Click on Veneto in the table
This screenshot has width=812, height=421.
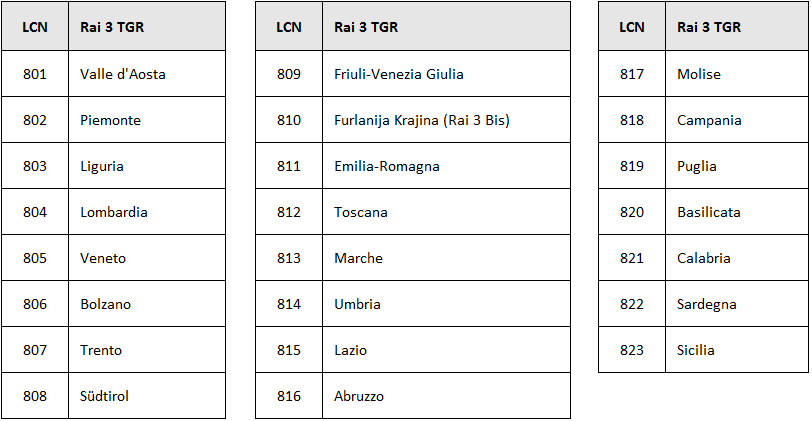click(103, 258)
